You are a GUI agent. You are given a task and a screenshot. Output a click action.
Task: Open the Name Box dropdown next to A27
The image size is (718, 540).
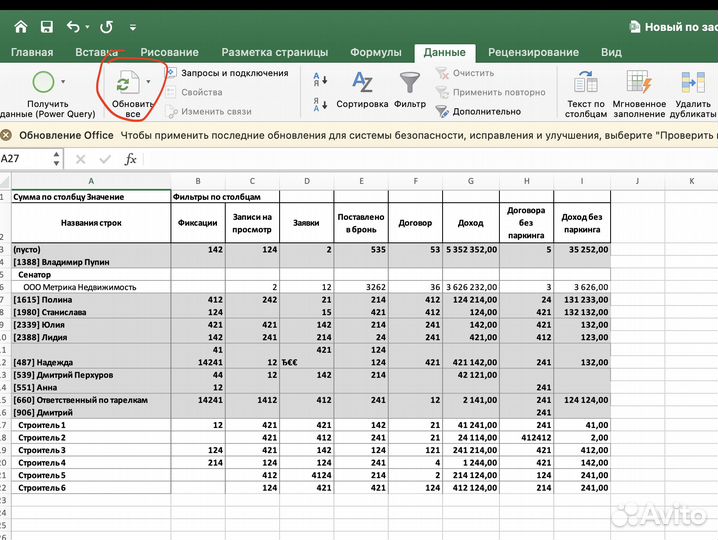pos(55,159)
